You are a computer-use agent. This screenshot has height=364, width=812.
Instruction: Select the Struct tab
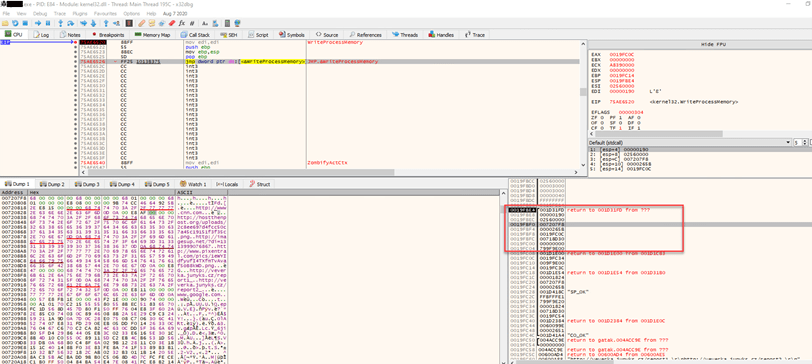pyautogui.click(x=260, y=184)
